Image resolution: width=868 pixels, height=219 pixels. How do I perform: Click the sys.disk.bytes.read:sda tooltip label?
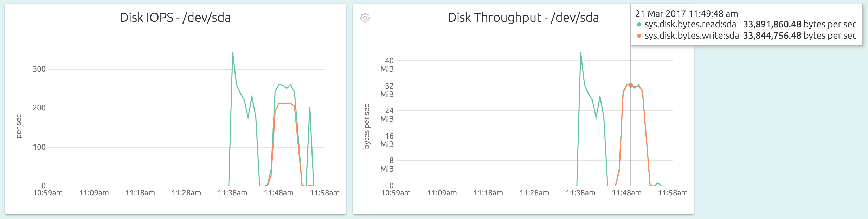[690, 24]
